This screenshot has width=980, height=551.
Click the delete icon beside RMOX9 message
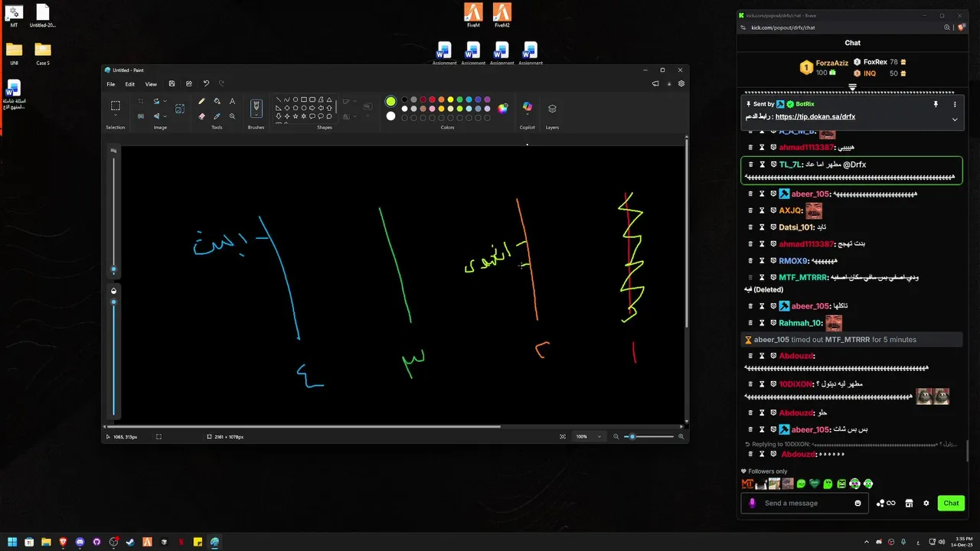[751, 261]
